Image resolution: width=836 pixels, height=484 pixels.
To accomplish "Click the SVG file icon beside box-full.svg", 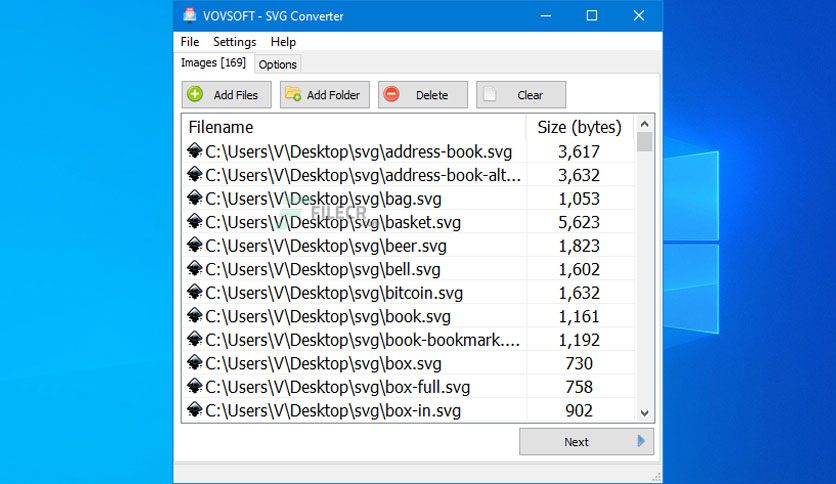I will point(195,386).
